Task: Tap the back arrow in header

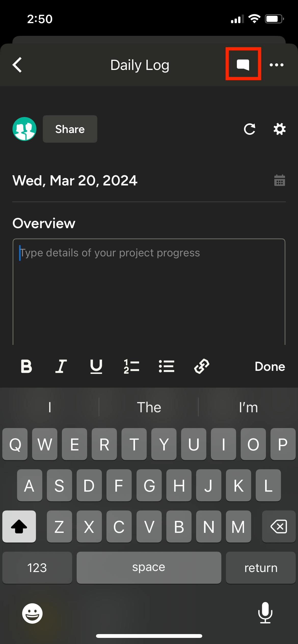Action: 17,65
